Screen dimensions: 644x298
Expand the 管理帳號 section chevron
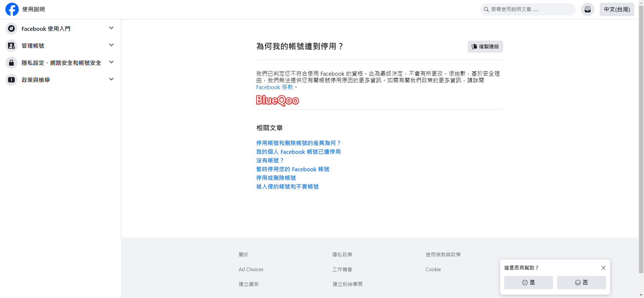point(111,45)
